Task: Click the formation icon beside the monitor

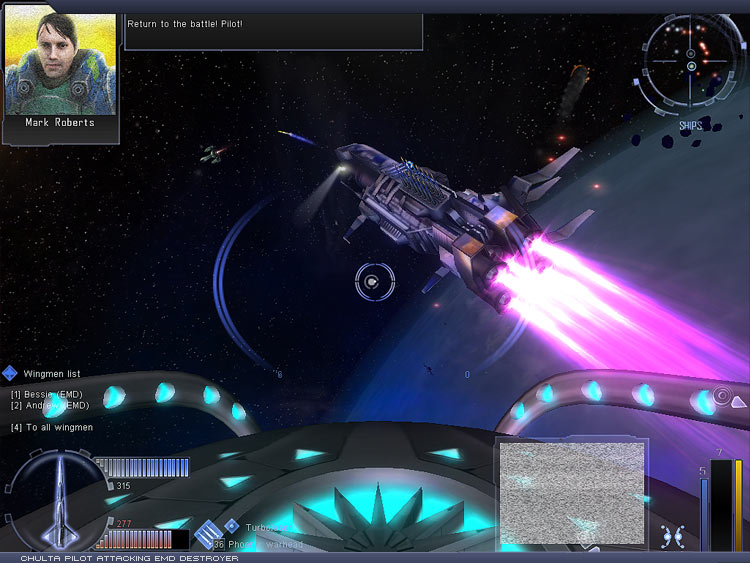Action: (x=673, y=536)
